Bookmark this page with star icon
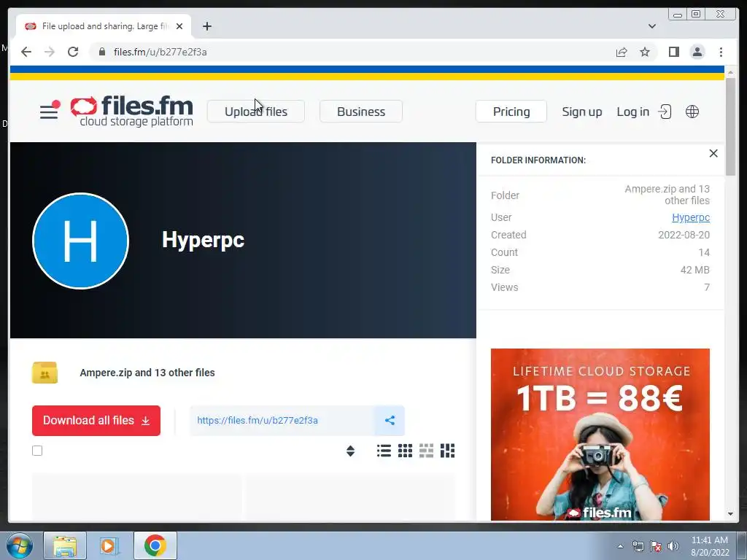 (645, 52)
